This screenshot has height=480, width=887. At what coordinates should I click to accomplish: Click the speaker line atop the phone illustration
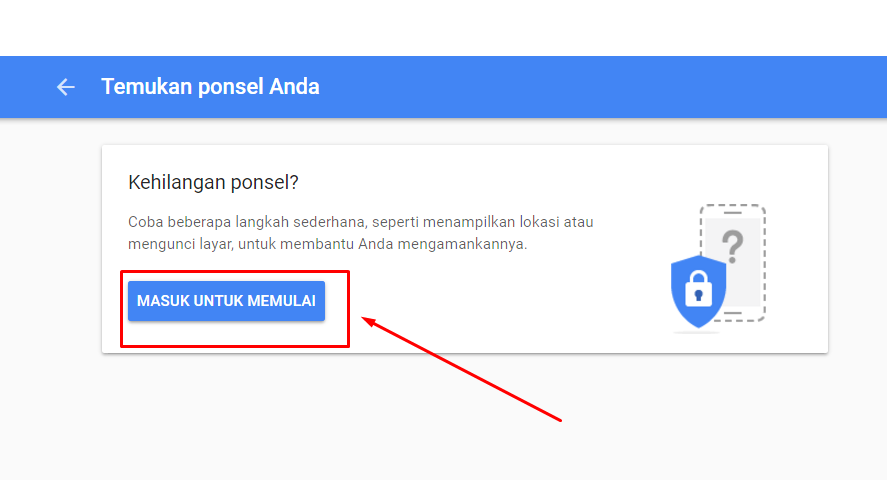click(733, 213)
